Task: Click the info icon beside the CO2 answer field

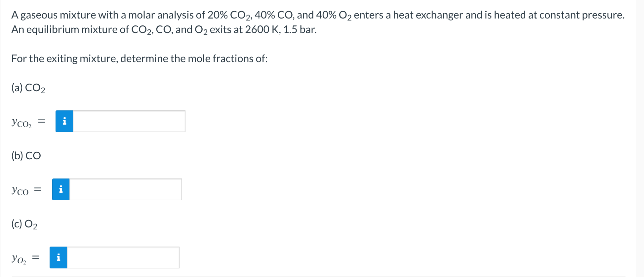Action: tap(65, 121)
